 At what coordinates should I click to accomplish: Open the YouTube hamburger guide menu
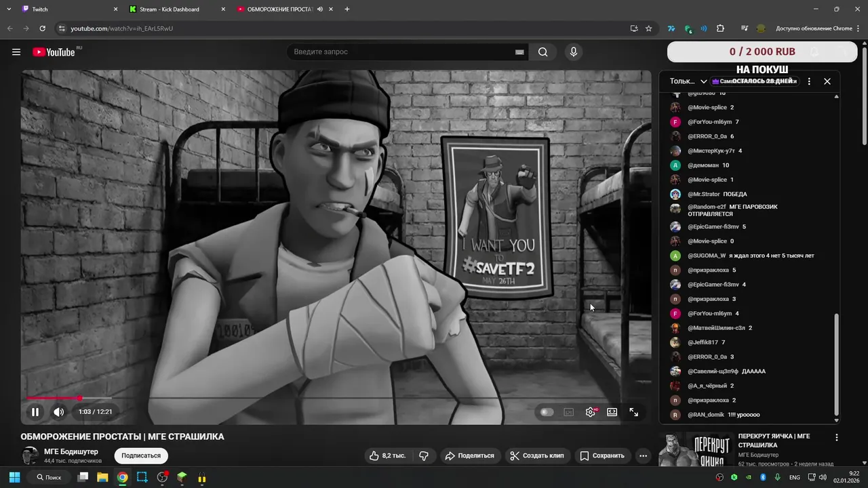click(16, 52)
